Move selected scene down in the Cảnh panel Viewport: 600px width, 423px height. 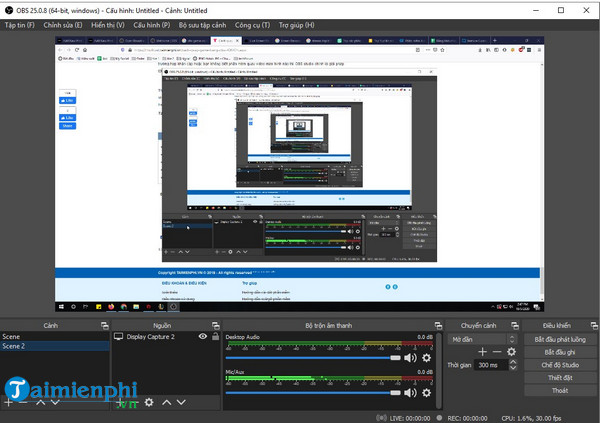55,402
